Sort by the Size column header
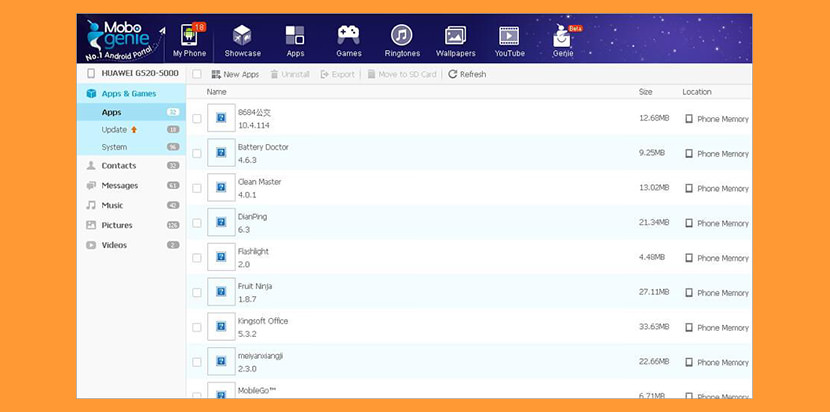Viewport: 830px width, 412px height. 645,92
